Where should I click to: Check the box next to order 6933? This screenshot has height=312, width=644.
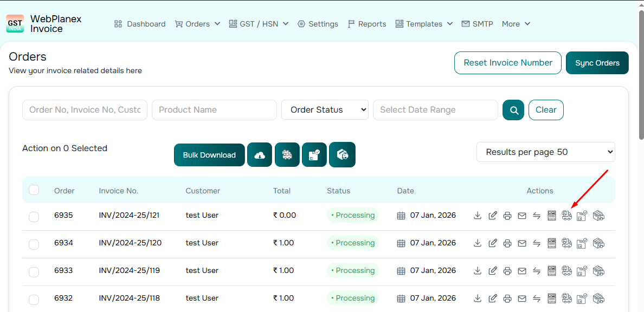(x=34, y=271)
